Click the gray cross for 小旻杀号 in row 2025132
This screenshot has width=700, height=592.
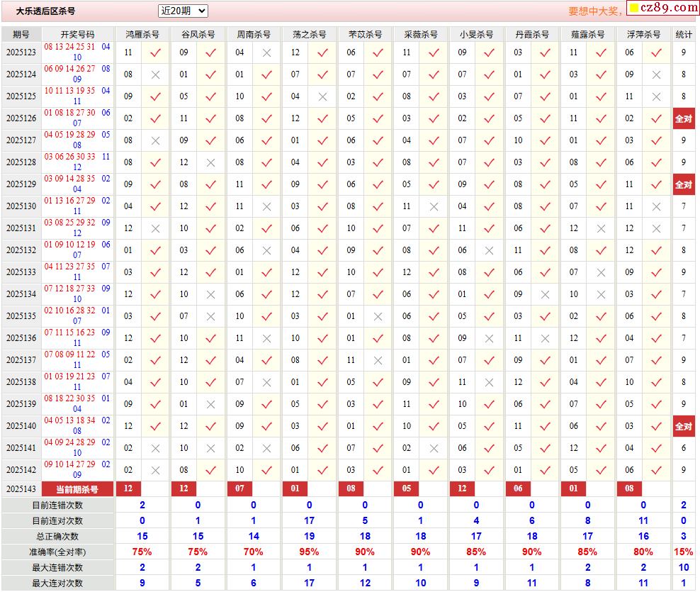click(x=489, y=250)
